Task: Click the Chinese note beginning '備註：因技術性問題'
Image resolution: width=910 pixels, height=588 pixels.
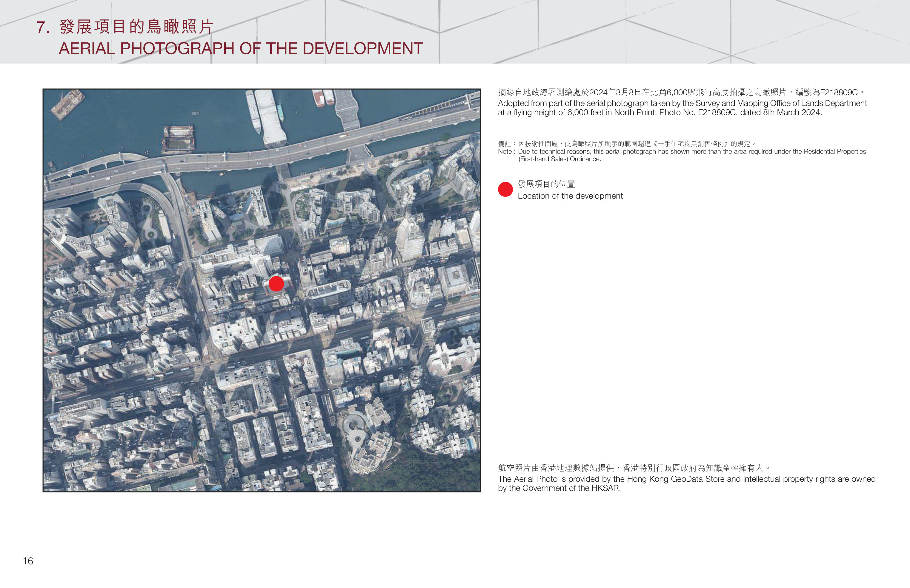Action: click(x=627, y=144)
